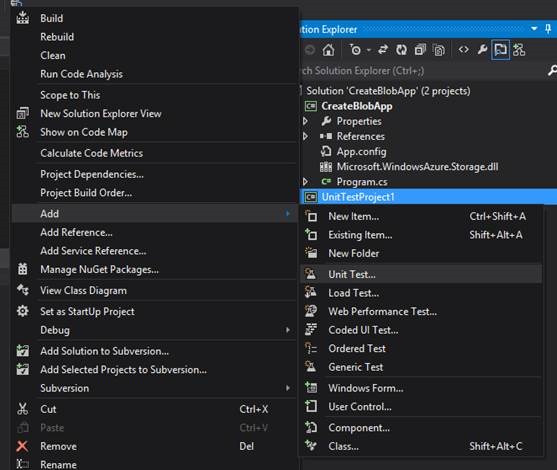
Task: Focus the Search Solution Explorer field
Action: coord(423,71)
